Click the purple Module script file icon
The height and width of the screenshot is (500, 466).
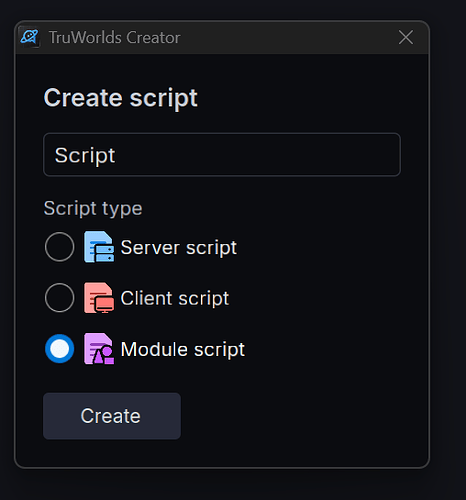tap(99, 349)
